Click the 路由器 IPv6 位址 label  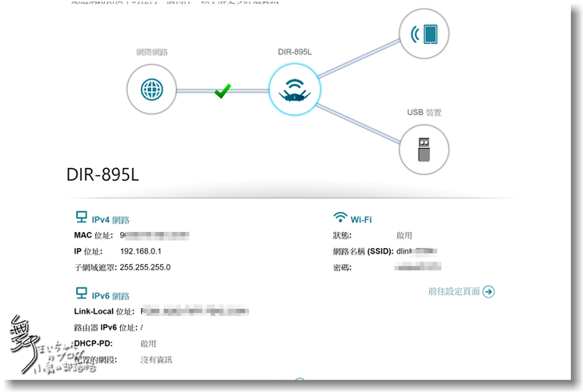click(x=106, y=328)
